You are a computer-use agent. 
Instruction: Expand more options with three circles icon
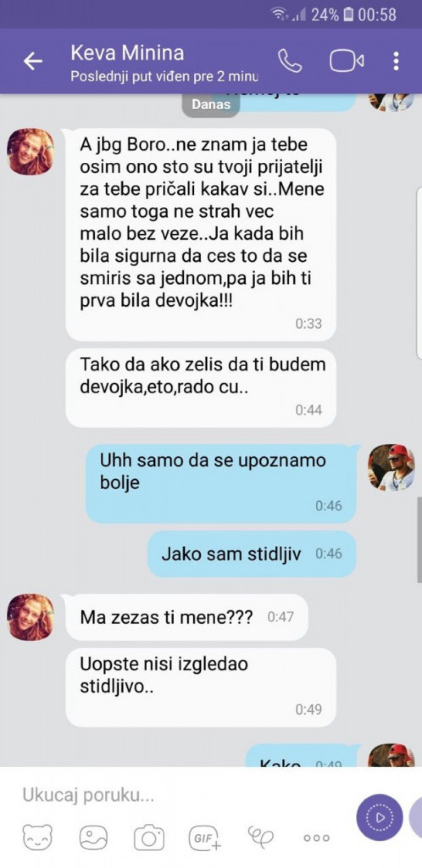tap(316, 838)
